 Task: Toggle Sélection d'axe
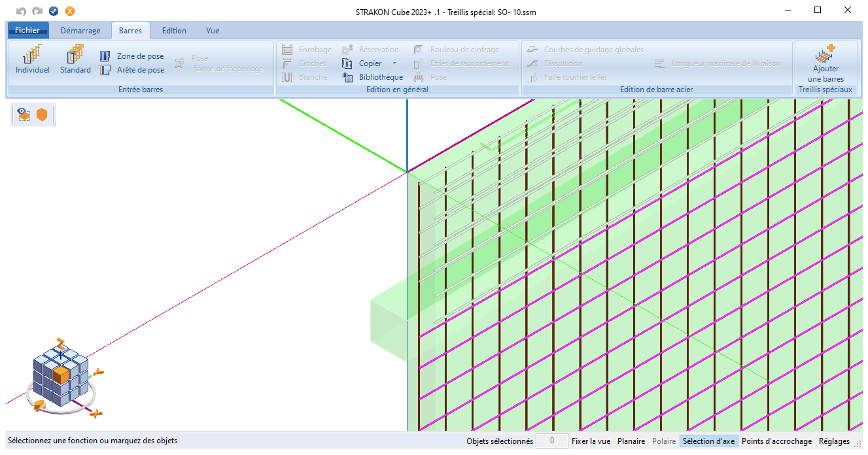(708, 441)
